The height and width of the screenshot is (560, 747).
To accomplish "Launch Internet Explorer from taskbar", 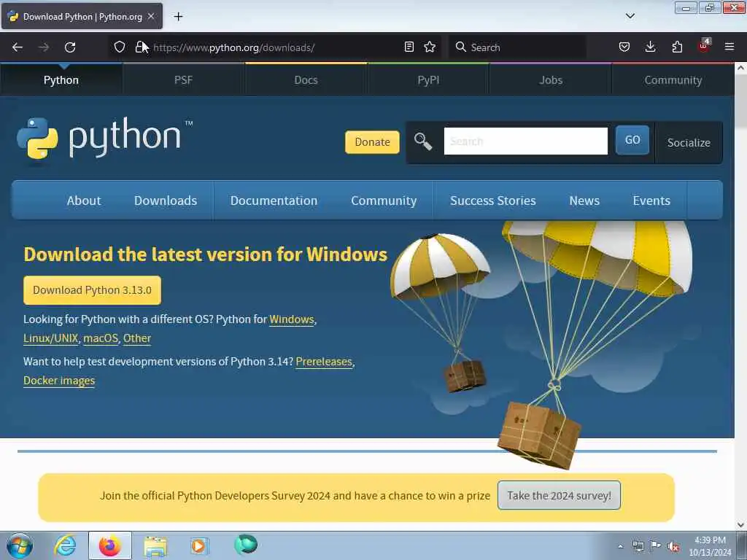I will [65, 545].
